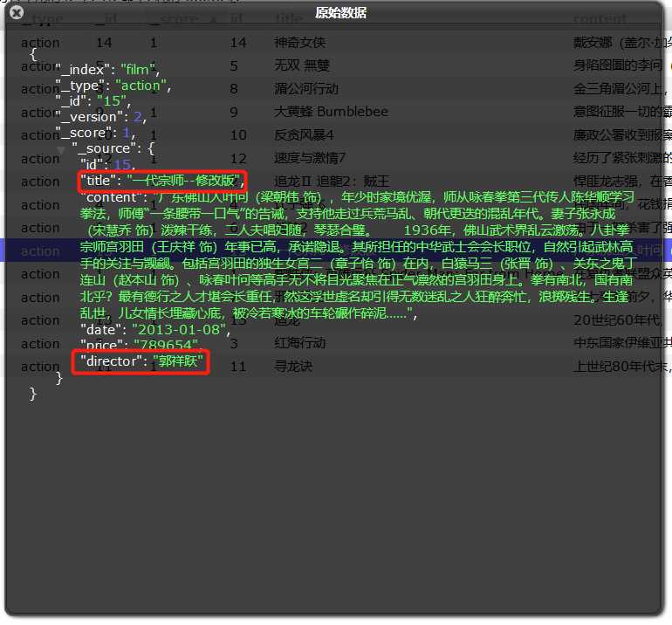Click 寻龙诀 in the background table
The width and height of the screenshot is (672, 625).
coord(293,366)
